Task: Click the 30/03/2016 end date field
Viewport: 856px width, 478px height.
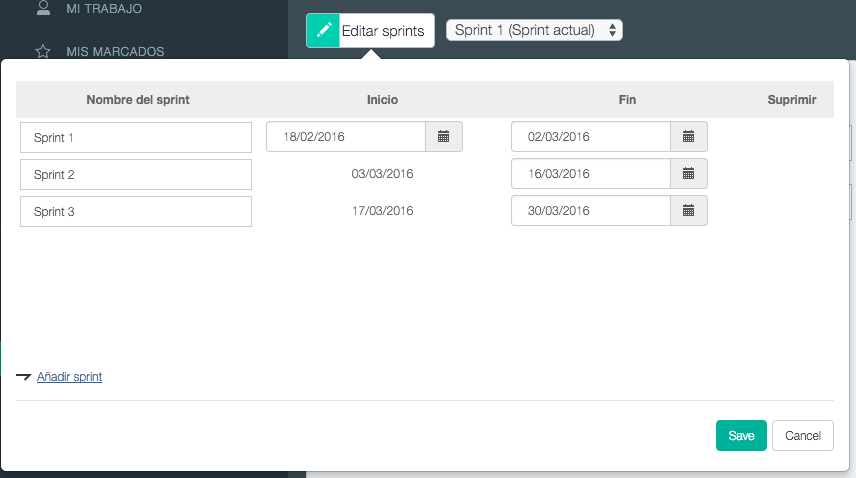Action: (x=591, y=211)
